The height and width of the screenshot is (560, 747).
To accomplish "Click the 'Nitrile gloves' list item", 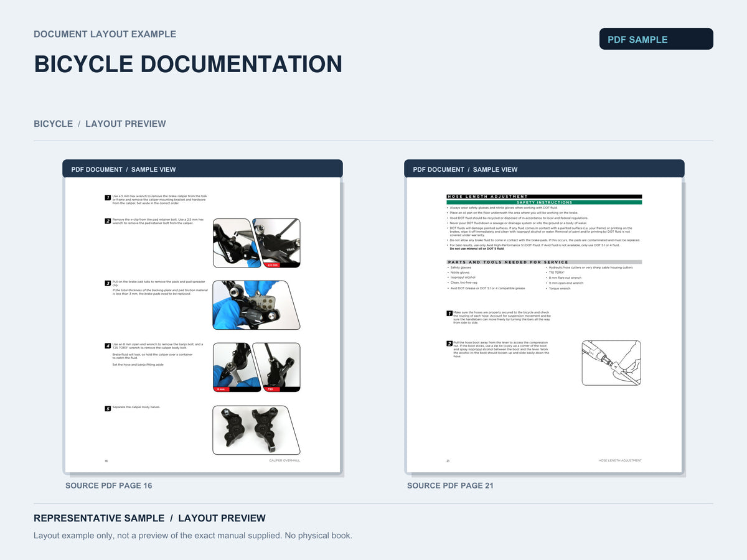I will coord(459,273).
